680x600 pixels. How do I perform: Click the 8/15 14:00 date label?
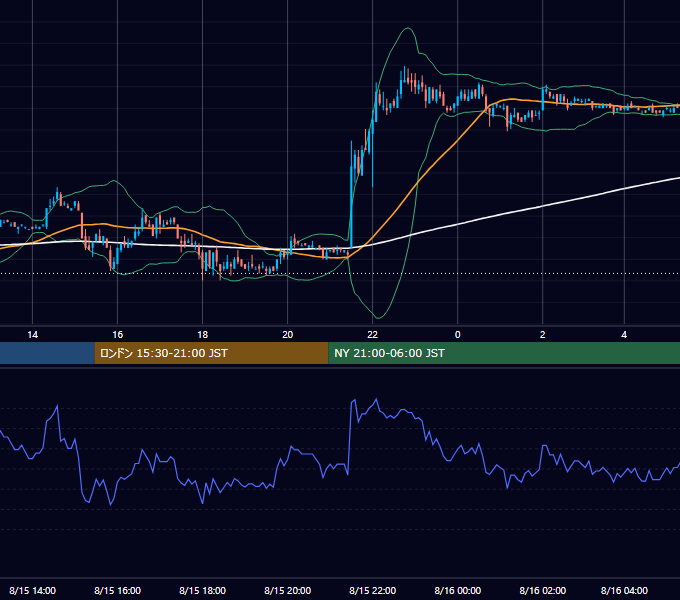point(33,590)
